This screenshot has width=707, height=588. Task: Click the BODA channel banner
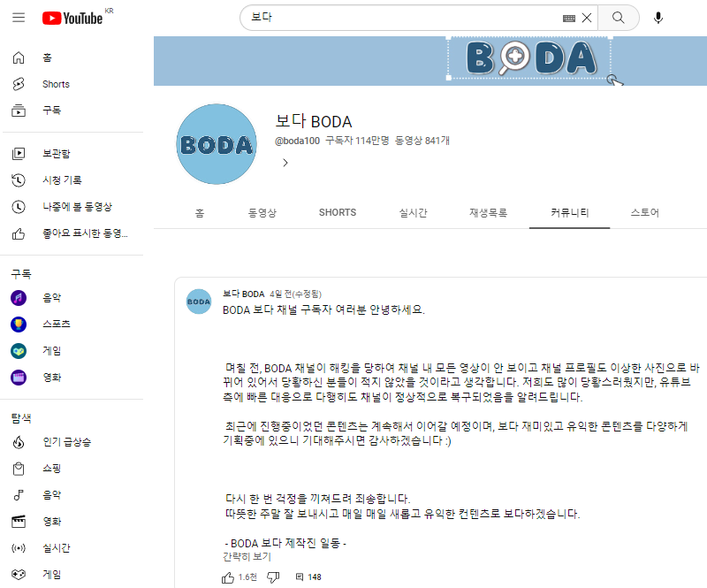click(430, 61)
